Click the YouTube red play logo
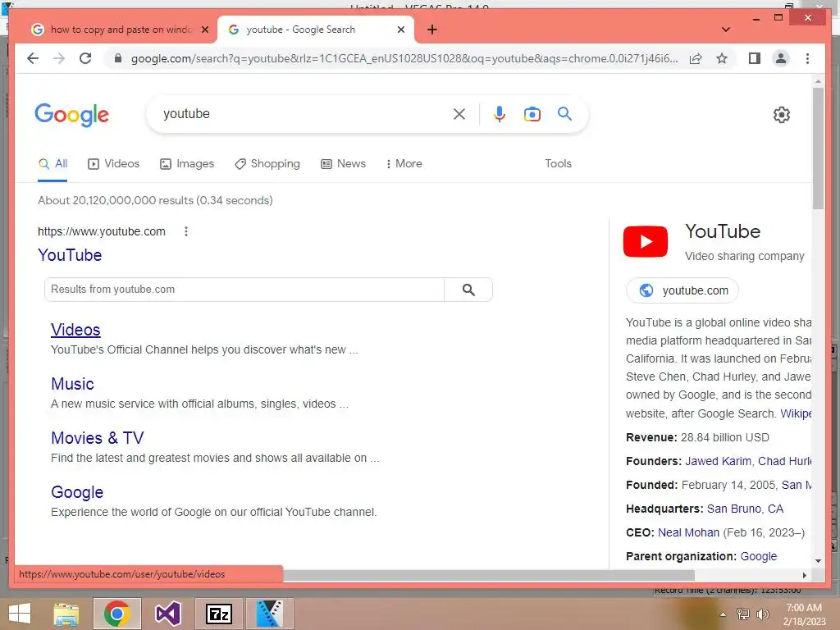840x630 pixels. coord(646,242)
